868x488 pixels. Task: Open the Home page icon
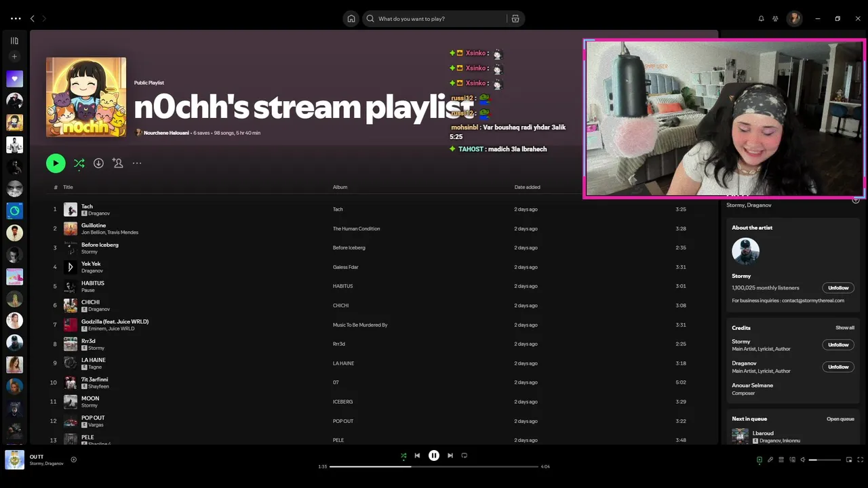351,19
